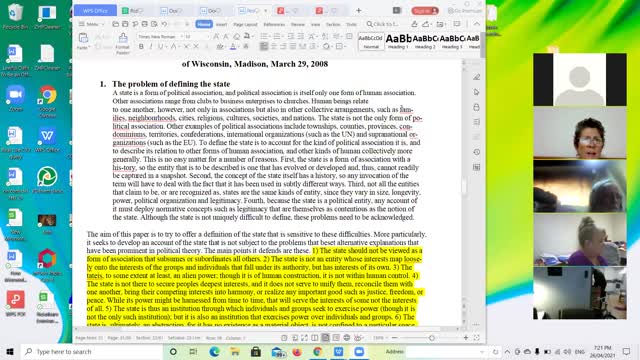Viewport: 640px width, 360px height.
Task: Toggle the print layout view button
Action: (325, 338)
